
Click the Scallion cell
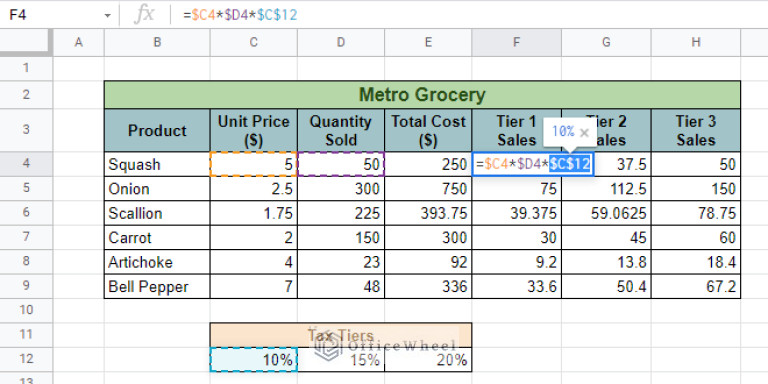point(157,213)
